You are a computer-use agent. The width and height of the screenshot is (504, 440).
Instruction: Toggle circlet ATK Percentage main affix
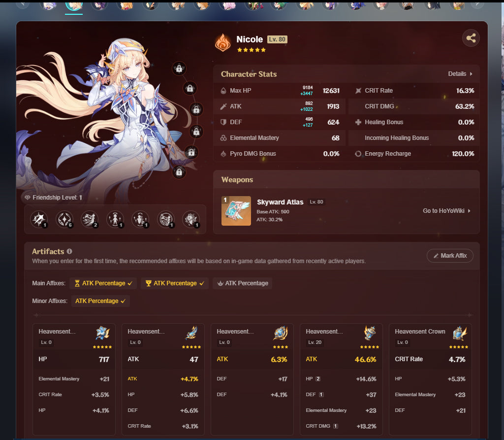(x=242, y=283)
